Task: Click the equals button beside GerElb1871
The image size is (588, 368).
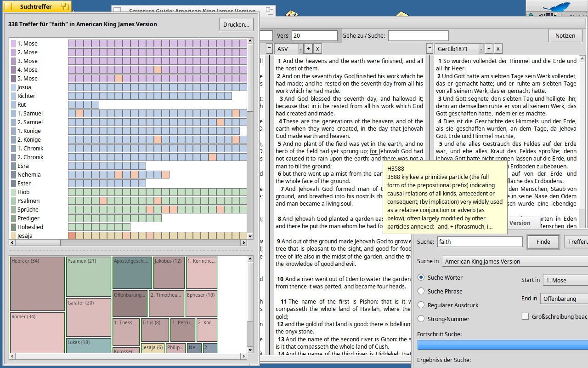Action: click(430, 49)
